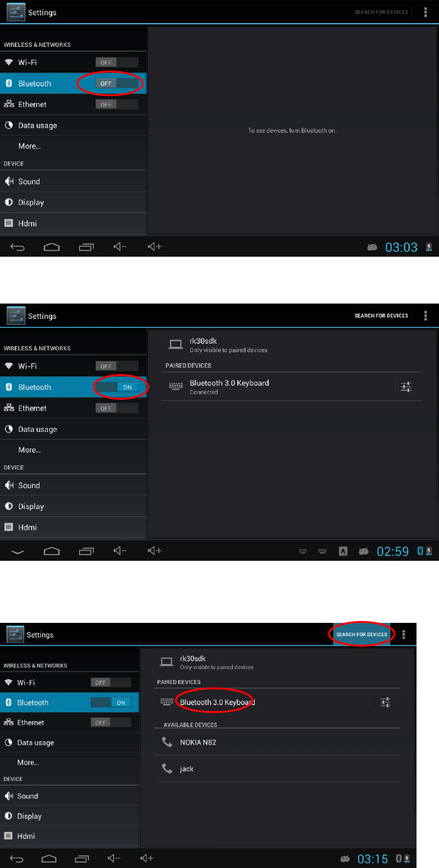Image resolution: width=439 pixels, height=868 pixels.
Task: Tap Volume up icon in the 03:03 bar
Action: tap(156, 247)
